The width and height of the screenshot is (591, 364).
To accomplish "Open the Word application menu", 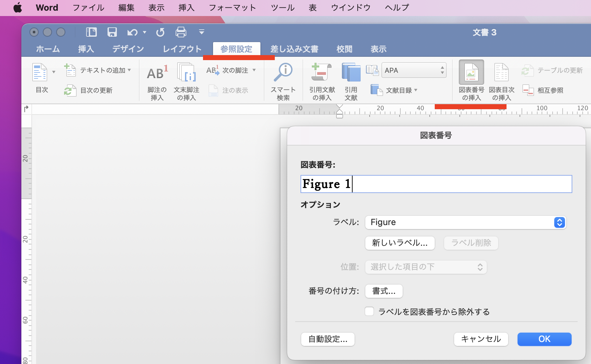I will 47,7.
